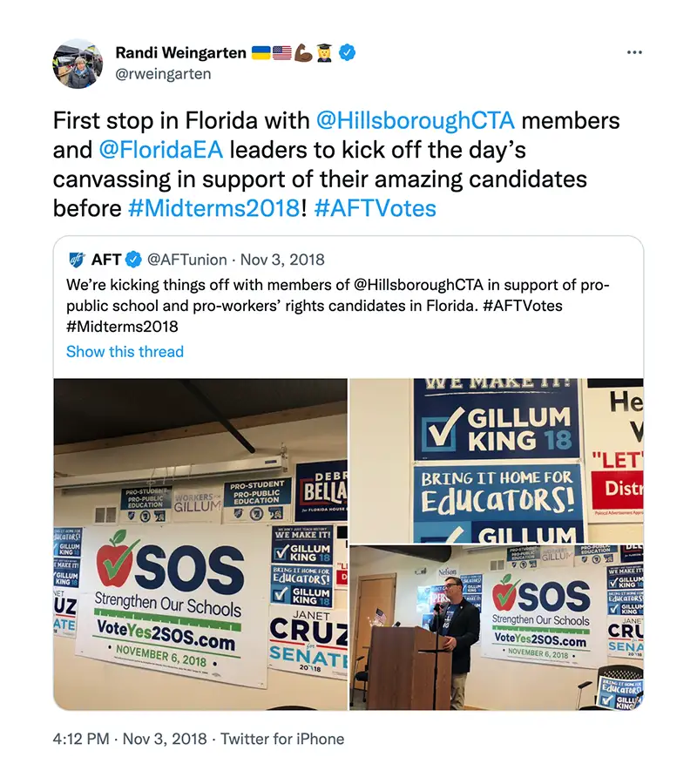Open the Gillum King 18 sign photo
The image size is (697, 784).
[497, 461]
